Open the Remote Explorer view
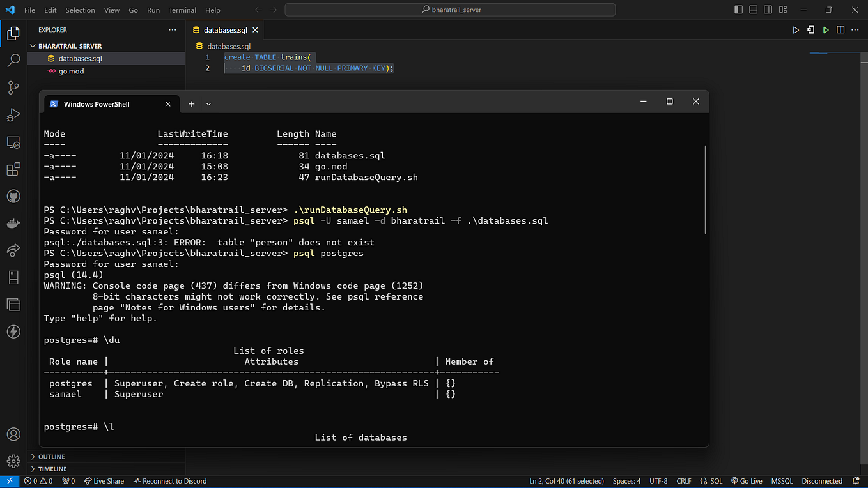The image size is (868, 488). coord(13,142)
